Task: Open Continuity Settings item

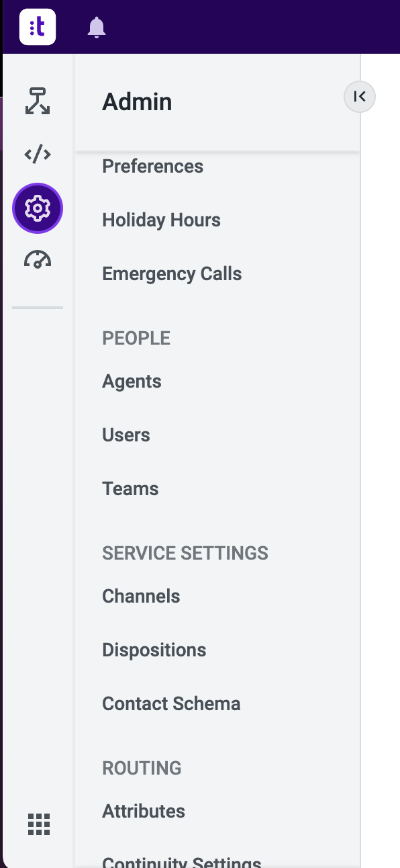Action: 181,861
